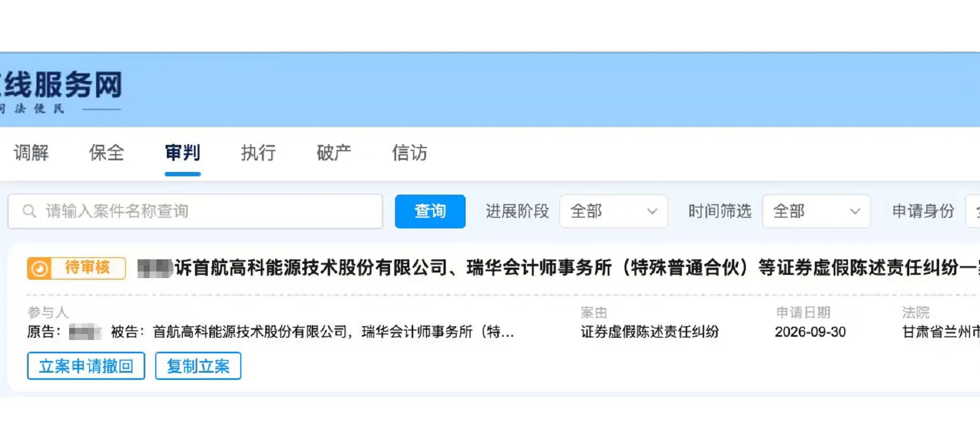Click the 复制立案 button
The image size is (980, 444).
(198, 366)
